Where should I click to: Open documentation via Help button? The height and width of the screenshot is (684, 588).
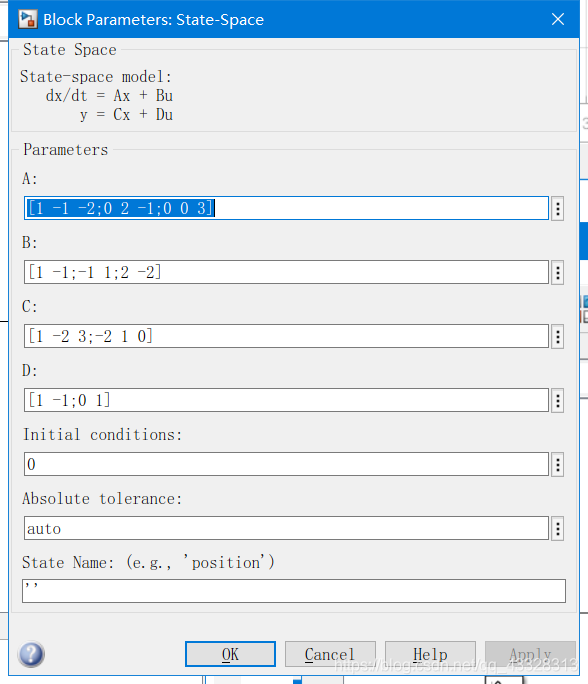point(430,654)
